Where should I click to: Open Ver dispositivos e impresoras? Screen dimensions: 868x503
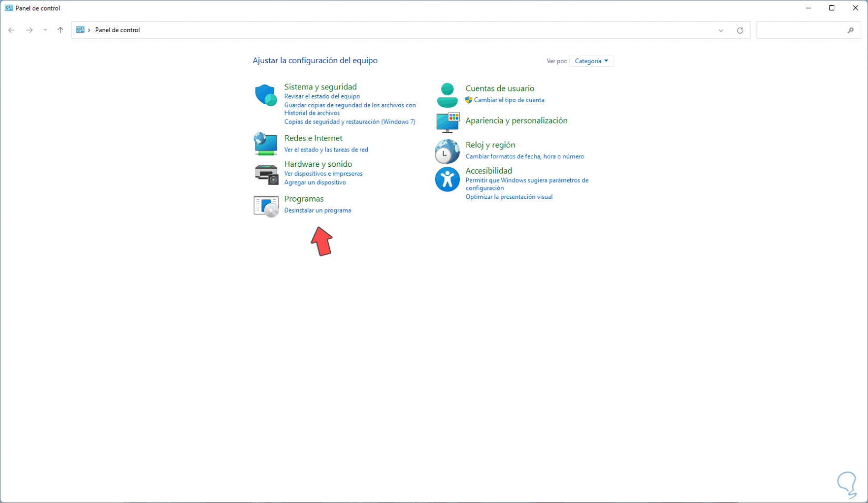tap(323, 174)
